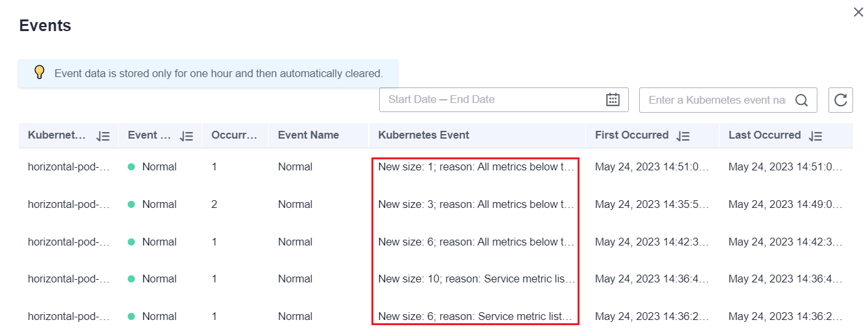Select the 'New size: 3' event text

pos(476,205)
